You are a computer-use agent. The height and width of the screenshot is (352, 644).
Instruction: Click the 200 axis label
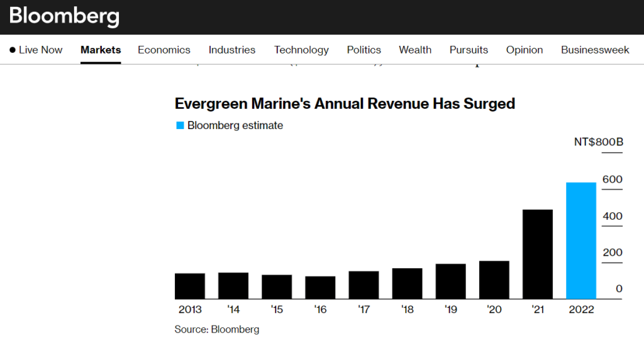pos(613,252)
